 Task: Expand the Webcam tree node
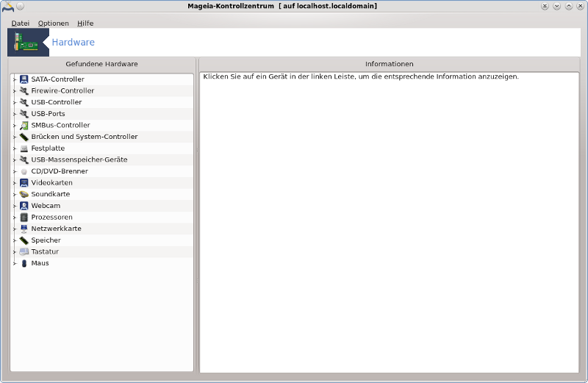(15, 206)
